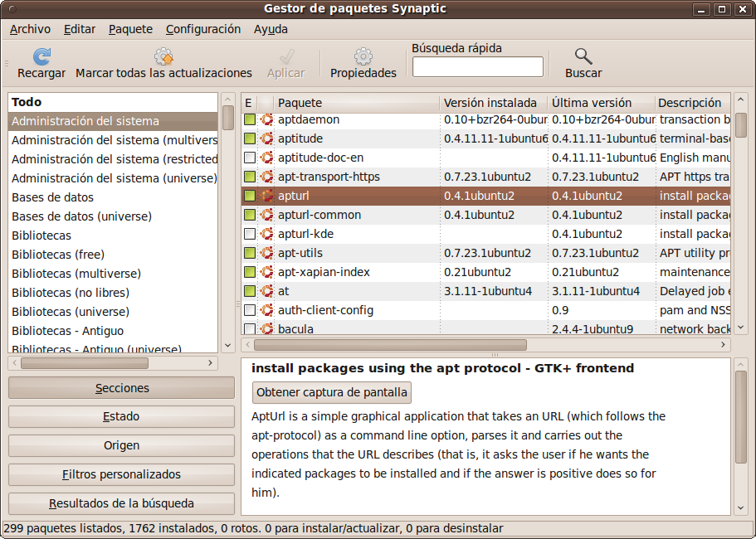Click the sections list horizontal scrollbar

[x=85, y=363]
